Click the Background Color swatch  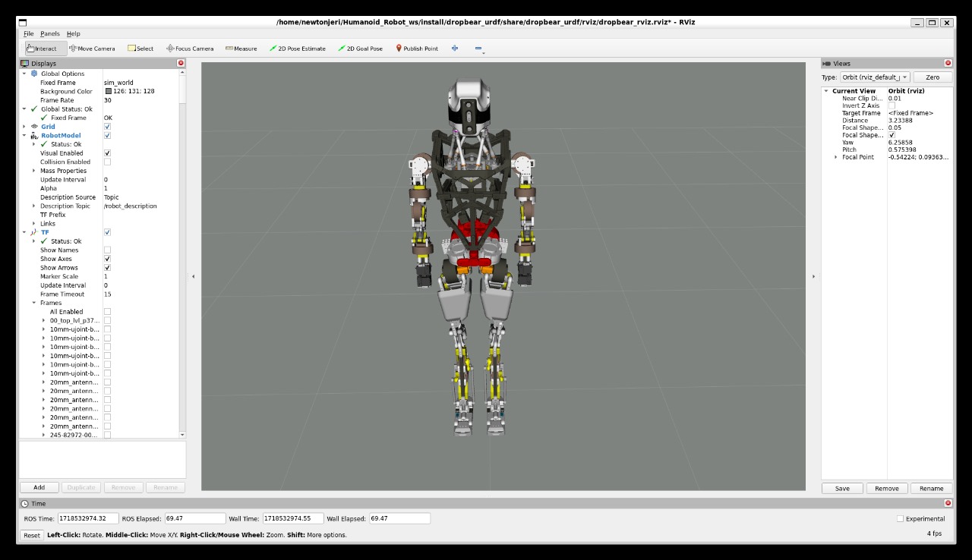(108, 92)
